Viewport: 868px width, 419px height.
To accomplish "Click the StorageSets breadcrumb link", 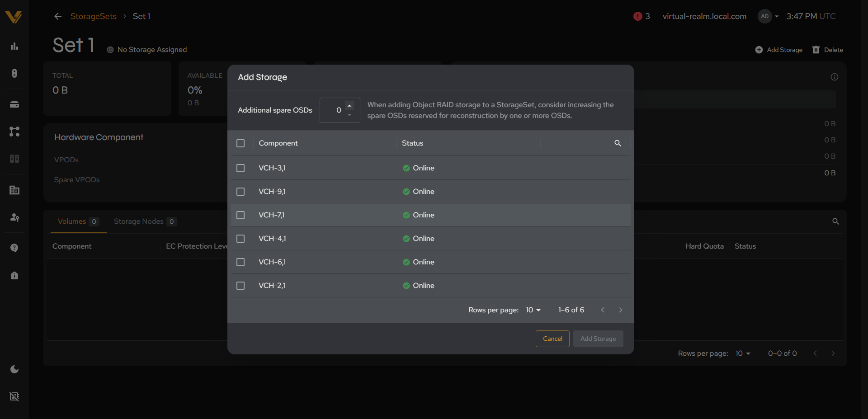I will pyautogui.click(x=94, y=16).
